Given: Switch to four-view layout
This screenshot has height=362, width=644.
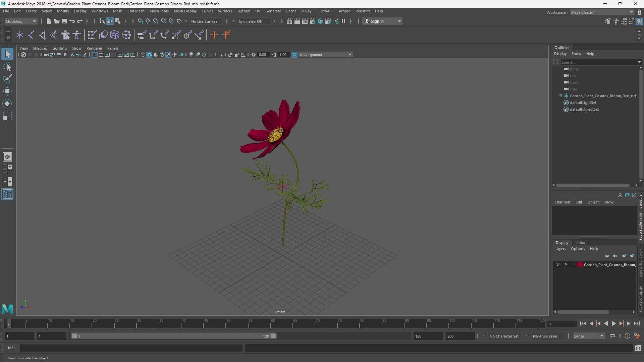Looking at the screenshot, I should pyautogui.click(x=7, y=169).
